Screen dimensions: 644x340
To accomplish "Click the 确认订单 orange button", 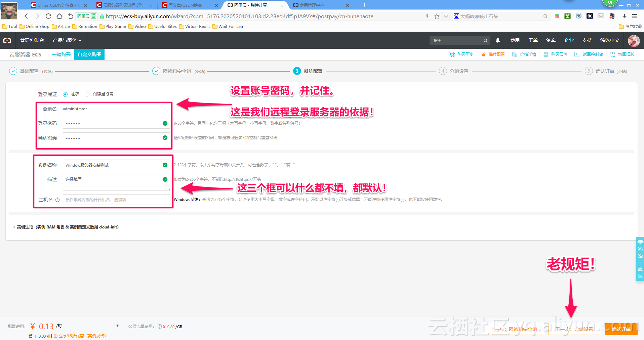I will click(x=621, y=329).
